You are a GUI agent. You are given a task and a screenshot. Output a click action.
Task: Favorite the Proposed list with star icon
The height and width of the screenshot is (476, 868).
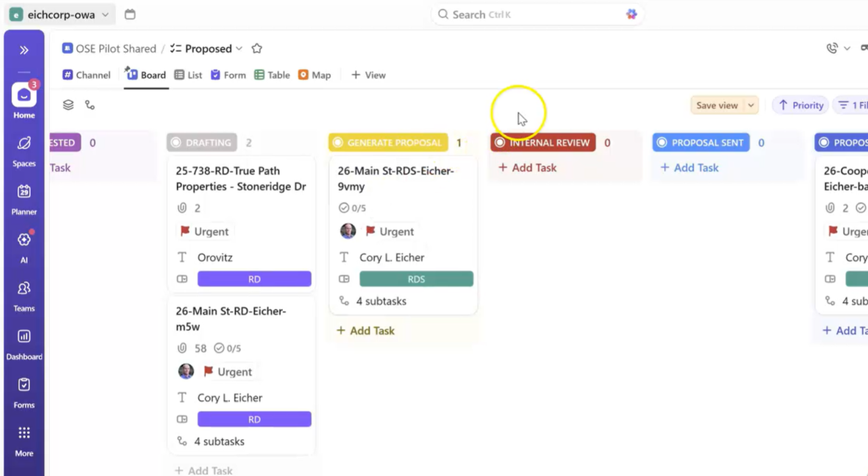coord(256,49)
